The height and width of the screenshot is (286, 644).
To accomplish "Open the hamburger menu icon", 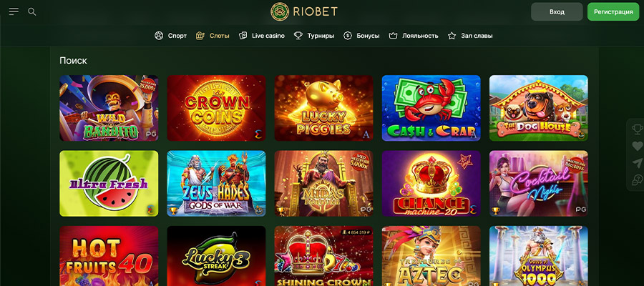I will (x=14, y=11).
